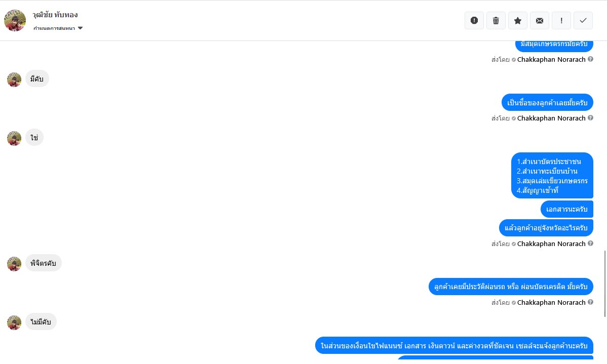This screenshot has height=364, width=607.
Task: Click avatar beside the ใช่ reply
Action: click(x=14, y=138)
